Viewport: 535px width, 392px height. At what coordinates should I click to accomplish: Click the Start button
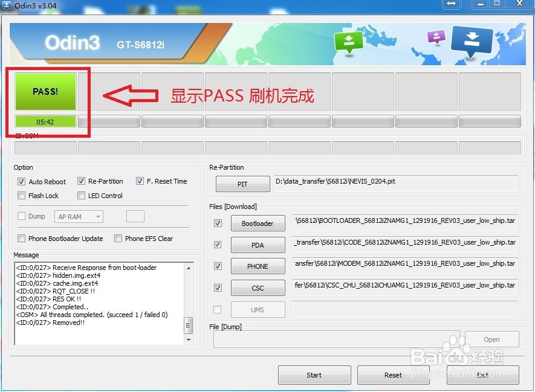[x=314, y=375]
